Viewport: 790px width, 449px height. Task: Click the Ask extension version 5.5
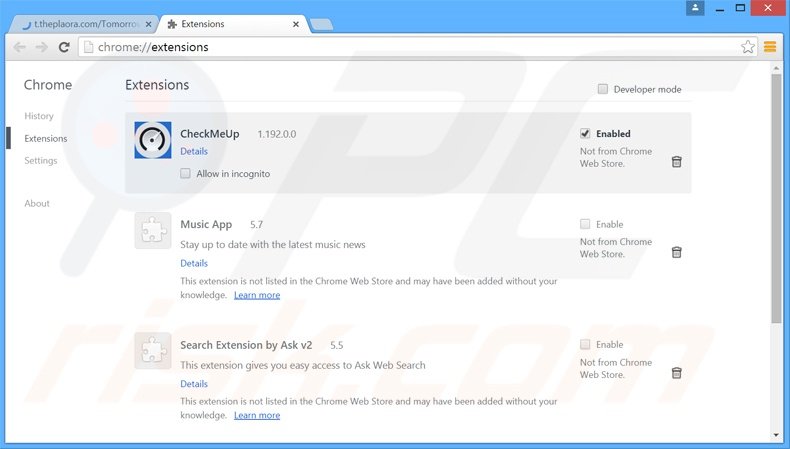[x=337, y=345]
